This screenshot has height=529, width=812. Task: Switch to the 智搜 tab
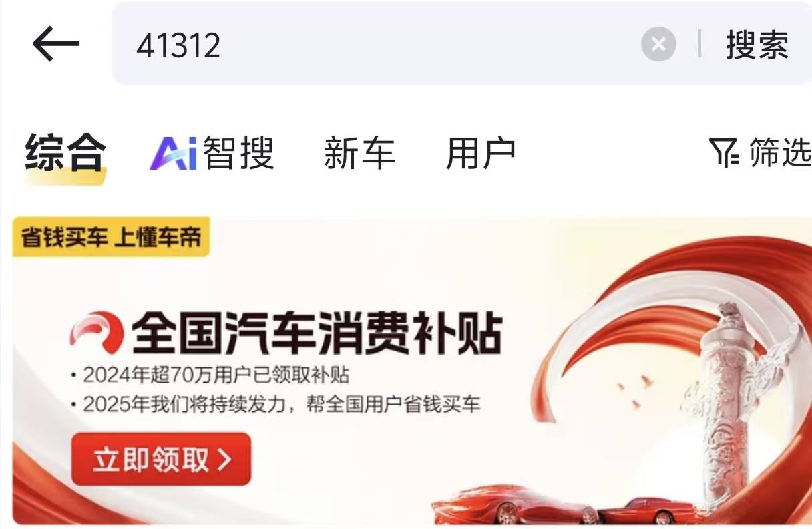pyautogui.click(x=239, y=153)
